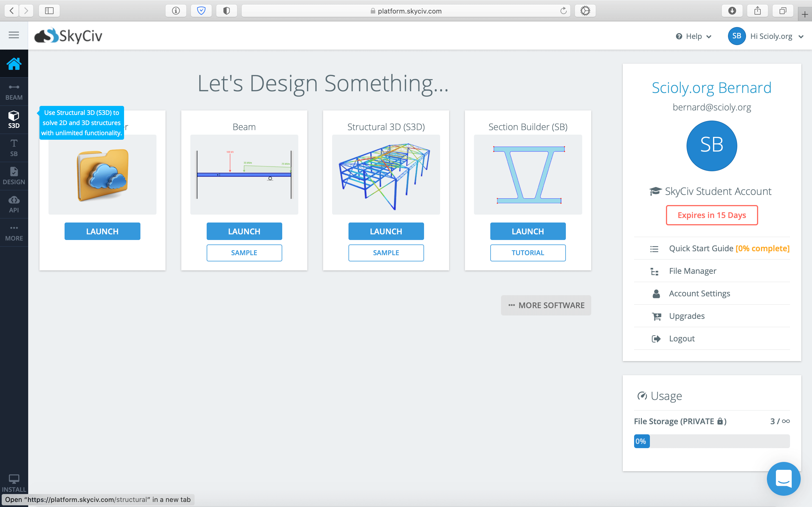Open the BEAM tool in sidebar
The image size is (812, 507).
tap(14, 92)
